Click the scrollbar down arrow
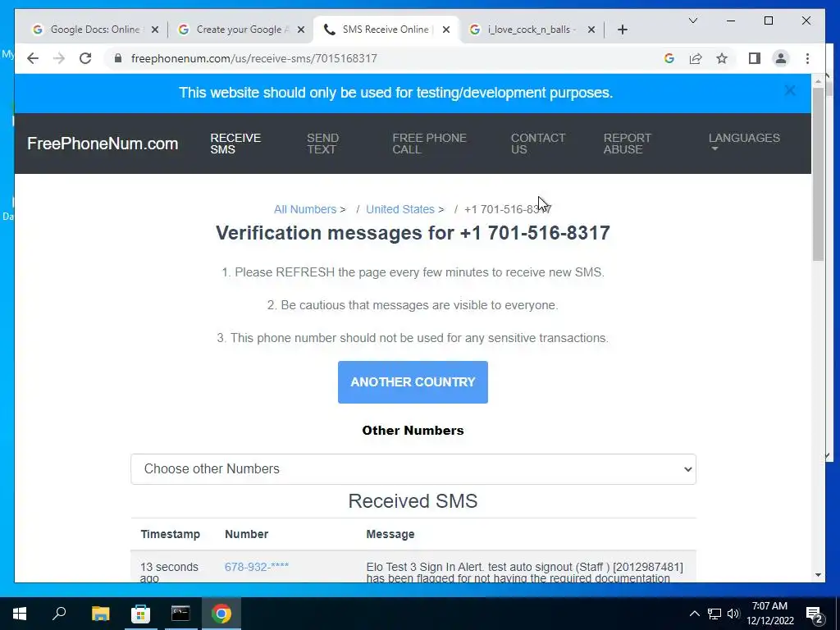The height and width of the screenshot is (630, 840). (x=818, y=575)
